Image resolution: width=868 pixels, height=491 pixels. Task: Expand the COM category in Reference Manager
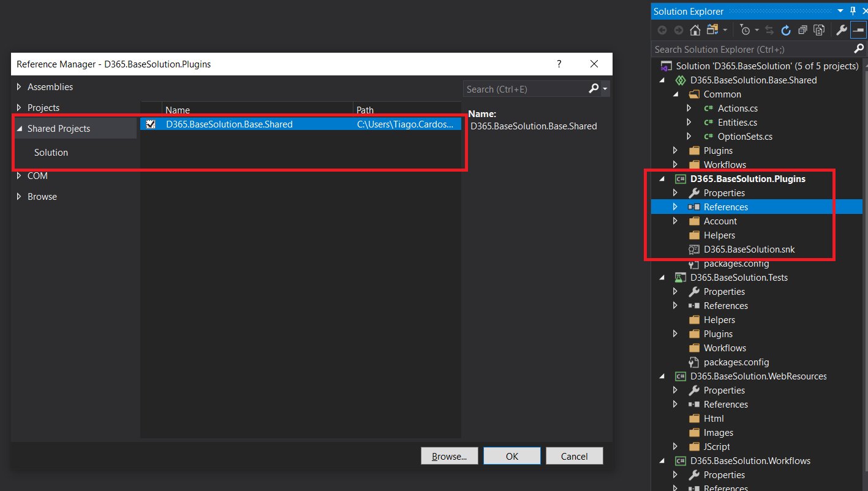19,176
